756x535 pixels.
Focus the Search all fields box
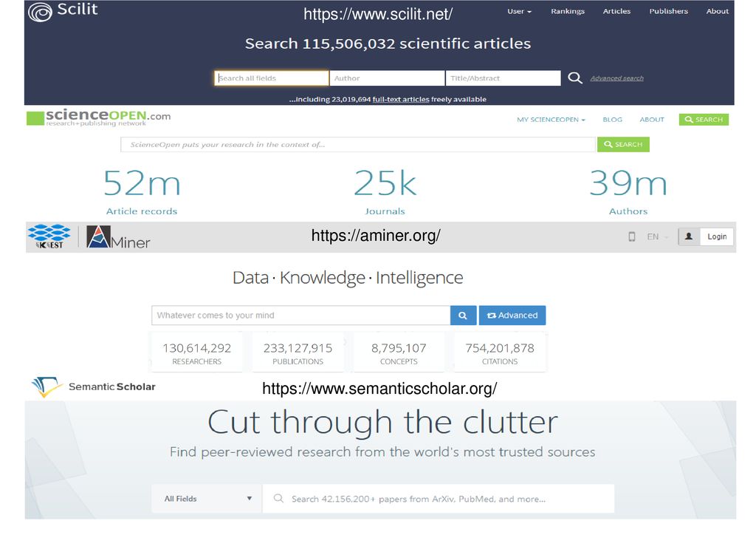coord(272,78)
